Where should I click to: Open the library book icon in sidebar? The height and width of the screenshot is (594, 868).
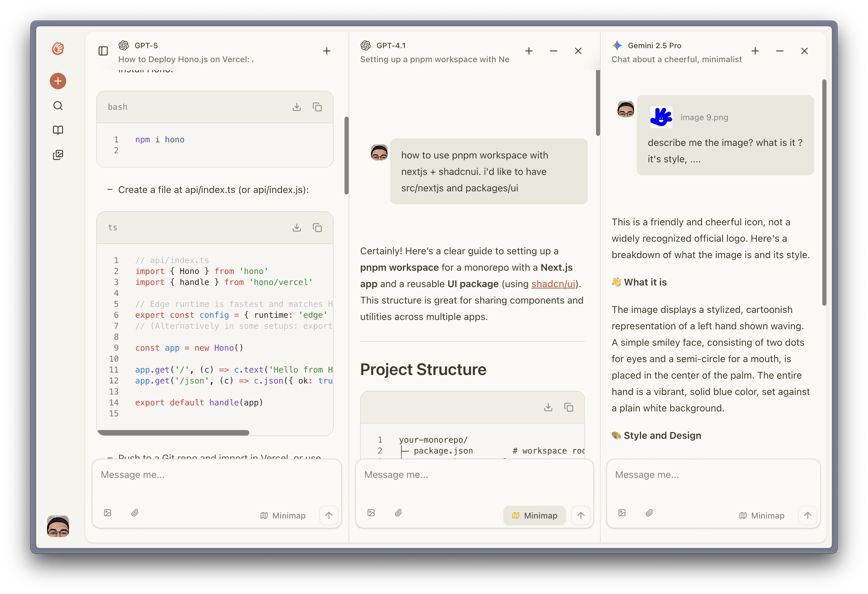coord(58,130)
